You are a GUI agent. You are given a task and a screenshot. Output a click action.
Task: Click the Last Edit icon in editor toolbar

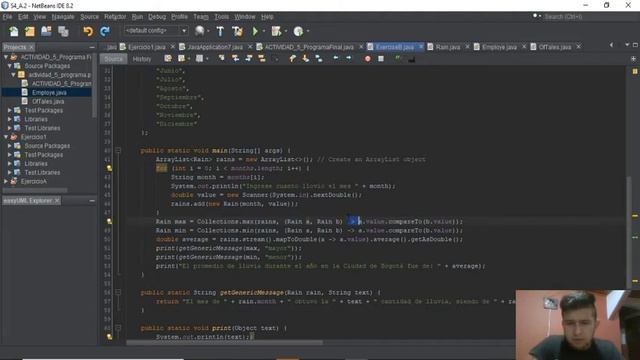[x=168, y=59]
